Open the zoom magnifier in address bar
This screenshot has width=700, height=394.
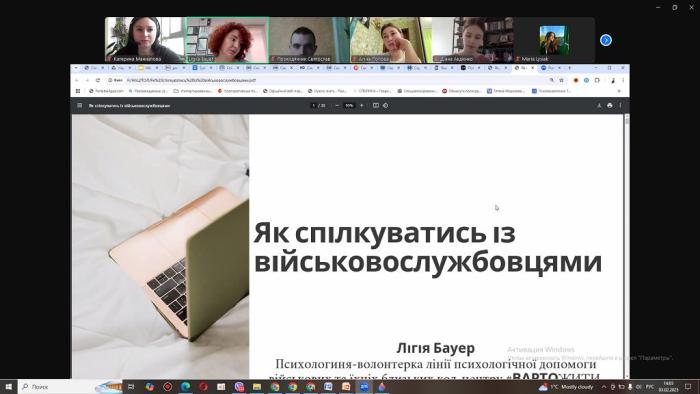point(552,80)
